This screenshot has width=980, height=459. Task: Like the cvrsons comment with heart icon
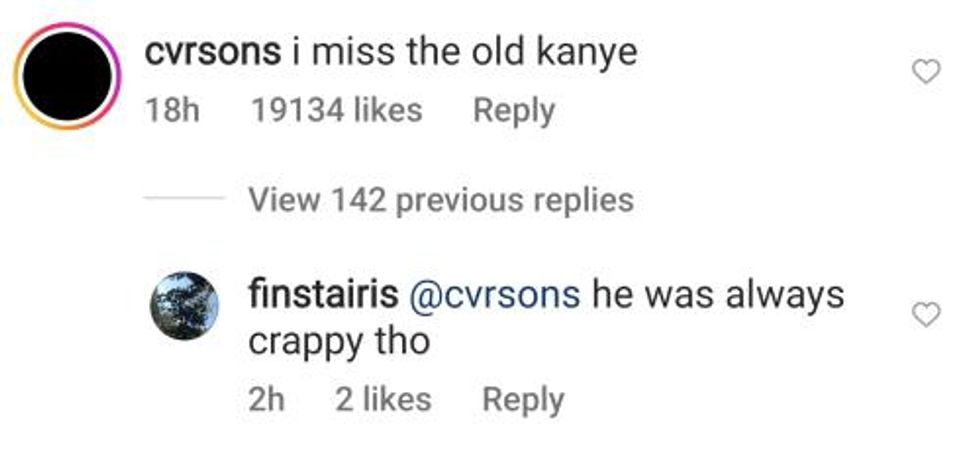click(x=929, y=71)
